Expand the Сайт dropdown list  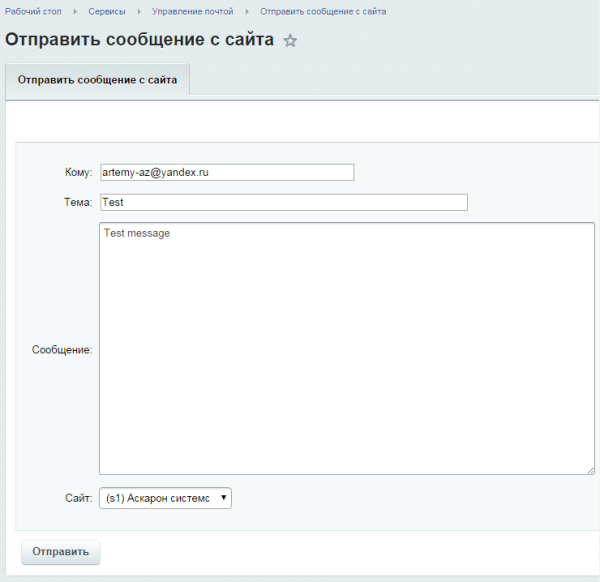tap(165, 498)
